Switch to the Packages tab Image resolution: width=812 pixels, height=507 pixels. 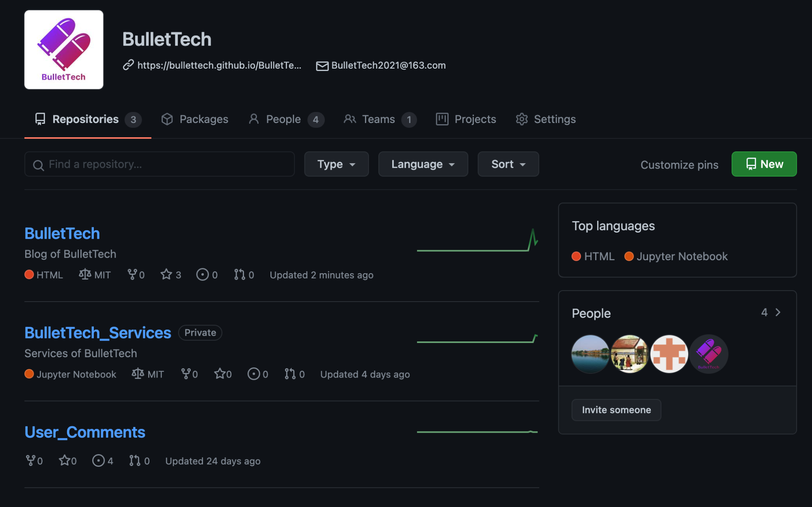pyautogui.click(x=195, y=119)
